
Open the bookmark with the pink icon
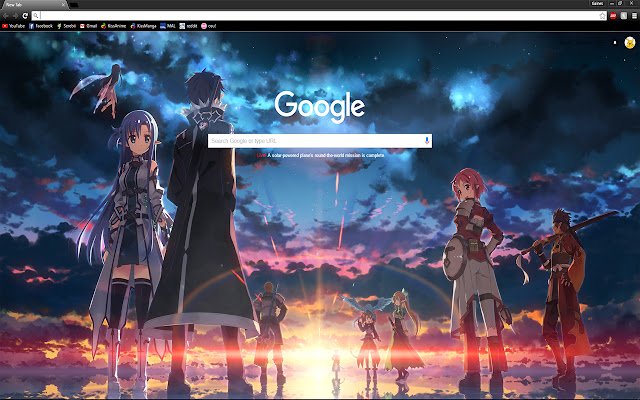(209, 26)
